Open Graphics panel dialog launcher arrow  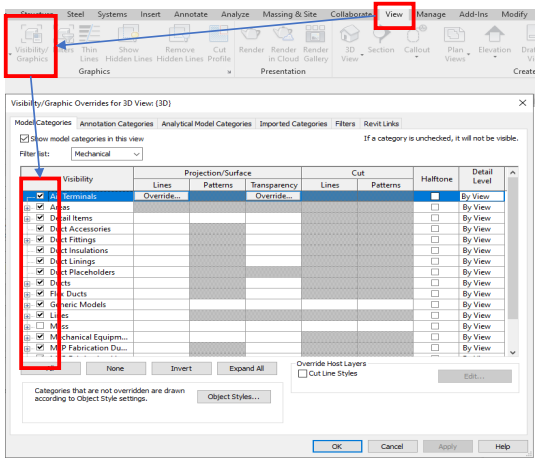229,72
